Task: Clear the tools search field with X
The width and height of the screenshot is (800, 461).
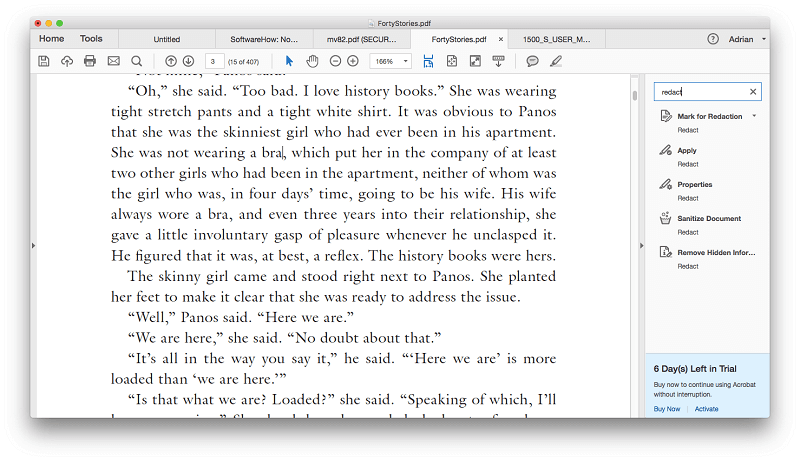Action: [753, 92]
